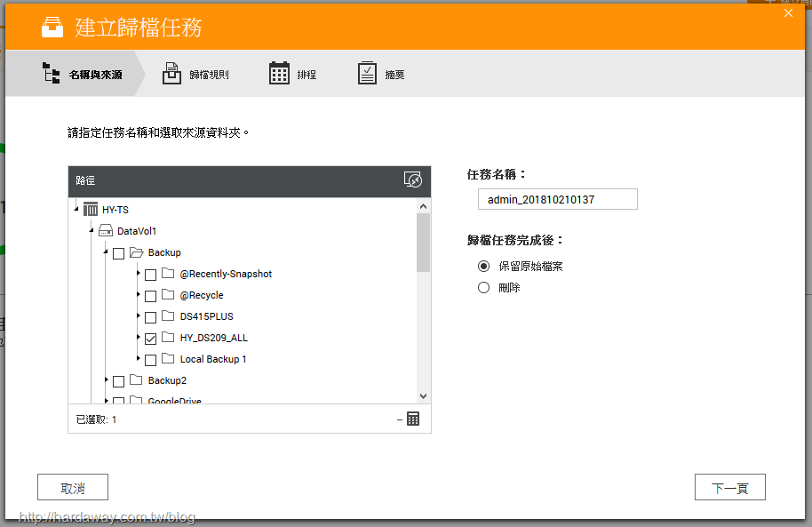
Task: Expand the HY_DS209_ALL folder
Action: click(139, 337)
